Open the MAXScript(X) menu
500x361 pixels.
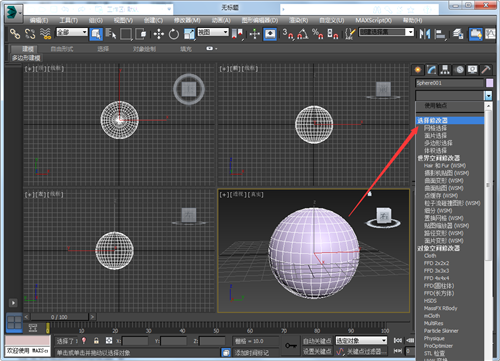coord(373,21)
